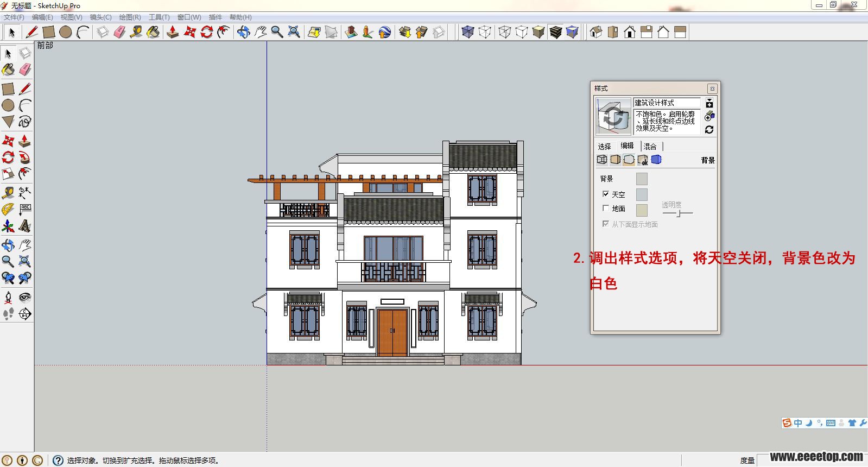Open the 绘图(R) menu

pyautogui.click(x=130, y=17)
